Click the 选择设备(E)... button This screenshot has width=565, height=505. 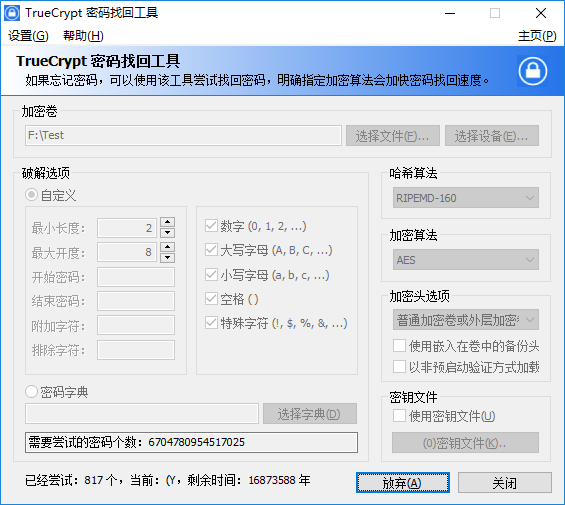[x=492, y=136]
